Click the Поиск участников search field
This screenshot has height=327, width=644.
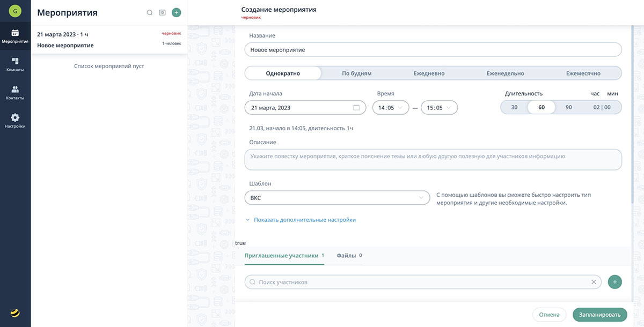tap(423, 282)
